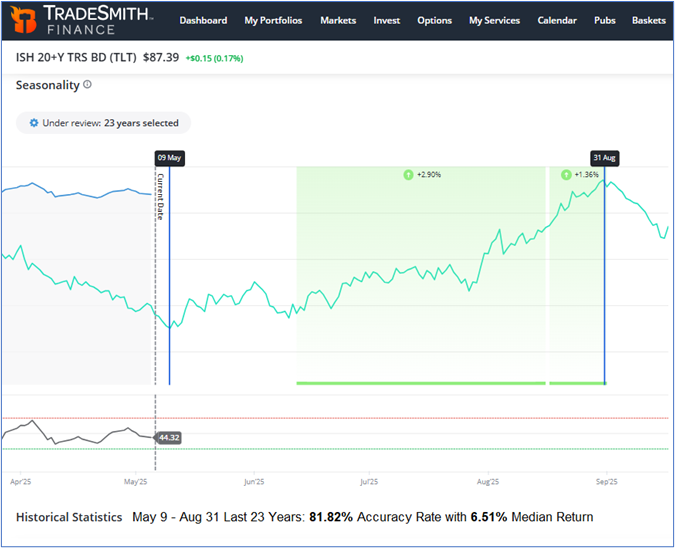
Task: Click the Jun'25 axis label
Action: (x=254, y=482)
